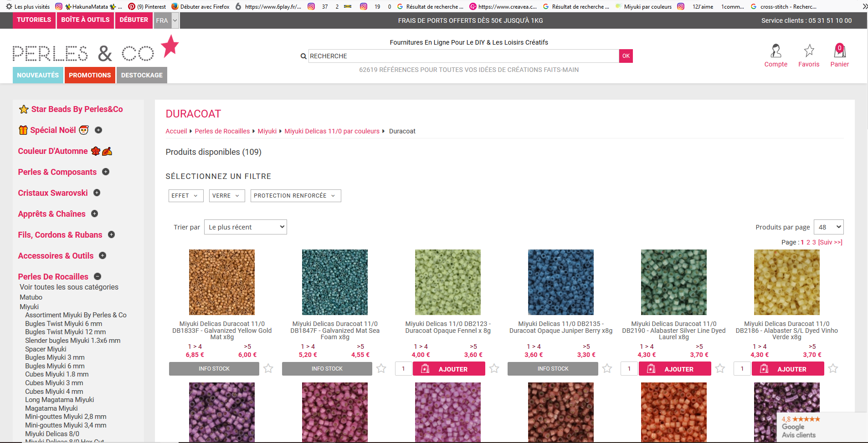Favorite the Galvanized Yellow Gold beads star
Viewport: 868px width, 443px height.
268,368
